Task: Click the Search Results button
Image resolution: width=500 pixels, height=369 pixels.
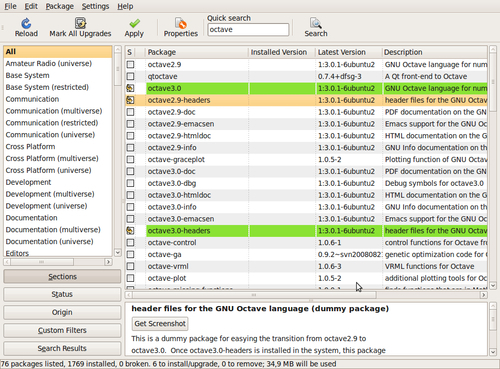Action: [62, 348]
